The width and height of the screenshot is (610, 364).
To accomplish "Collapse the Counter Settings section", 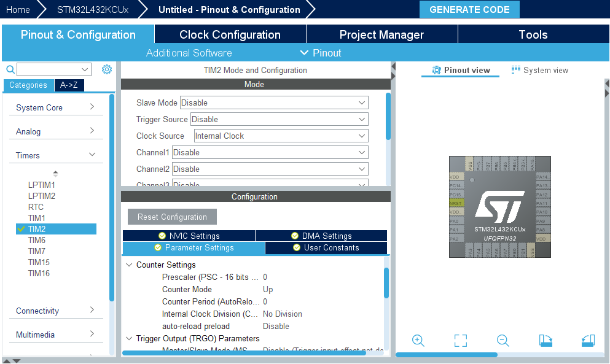I will 130,266.
